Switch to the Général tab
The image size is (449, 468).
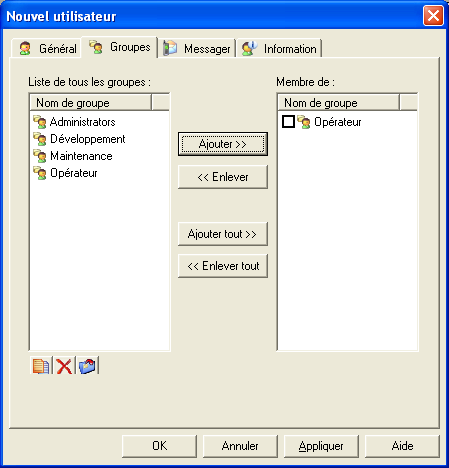tap(47, 49)
